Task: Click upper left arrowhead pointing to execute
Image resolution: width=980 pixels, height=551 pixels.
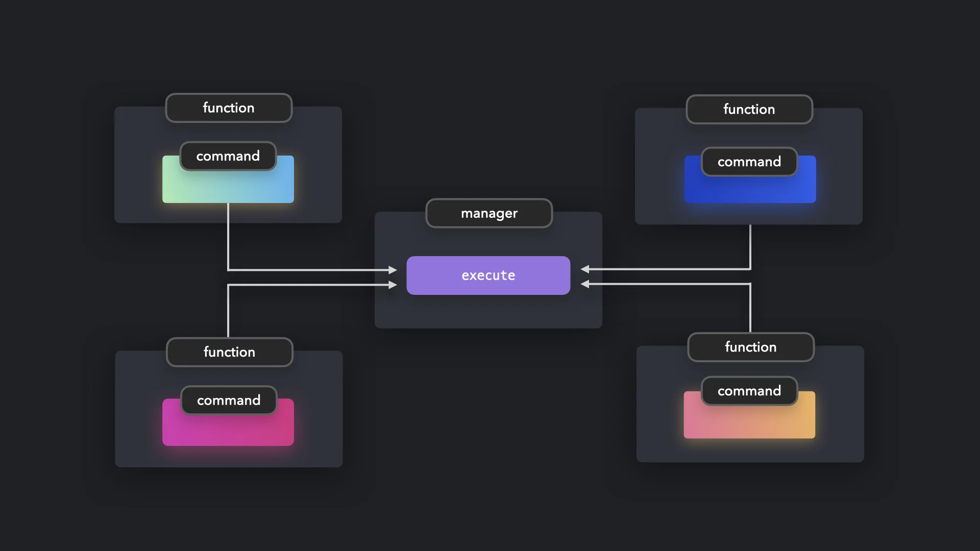Action: tap(393, 269)
